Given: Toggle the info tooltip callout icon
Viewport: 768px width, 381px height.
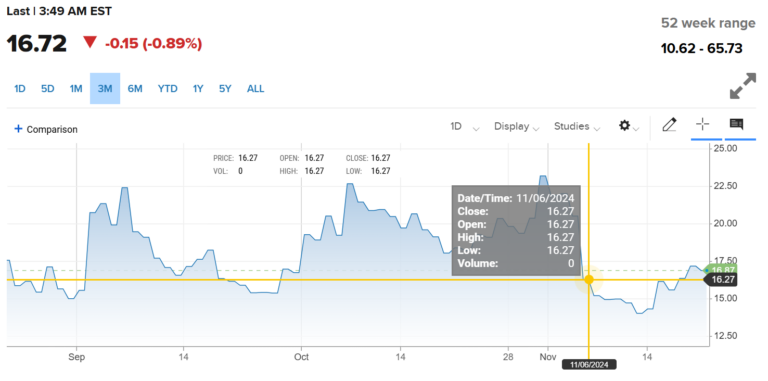Looking at the screenshot, I should (736, 124).
